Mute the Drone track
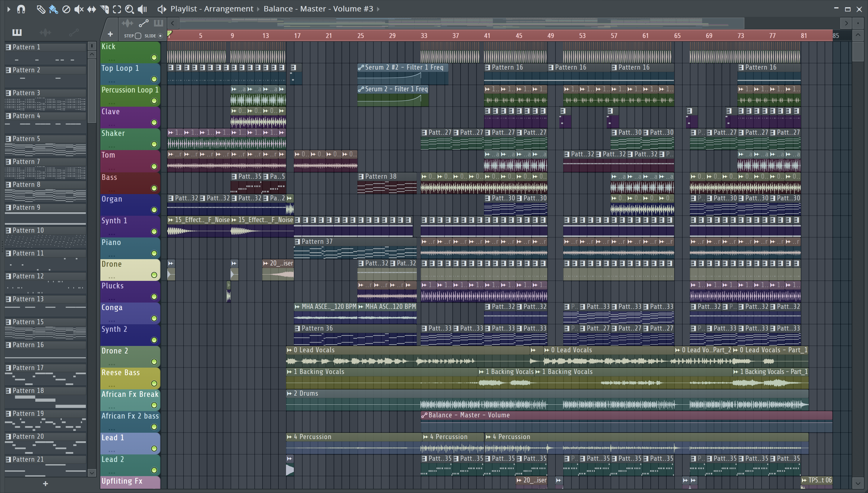 [154, 275]
